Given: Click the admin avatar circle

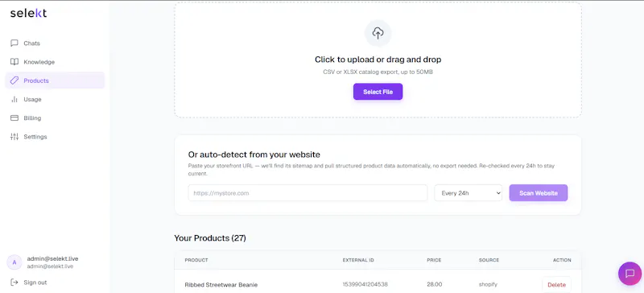Looking at the screenshot, I should pyautogui.click(x=14, y=262).
